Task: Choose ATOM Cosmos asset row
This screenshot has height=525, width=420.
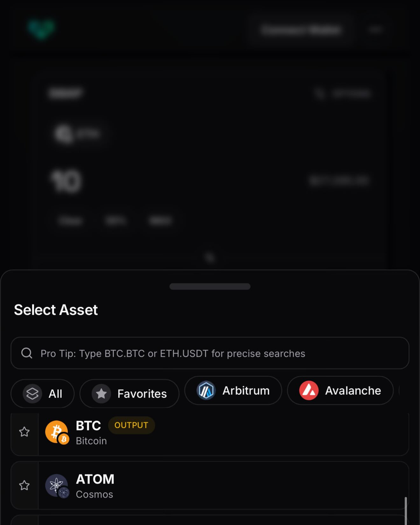Action: [x=210, y=486]
